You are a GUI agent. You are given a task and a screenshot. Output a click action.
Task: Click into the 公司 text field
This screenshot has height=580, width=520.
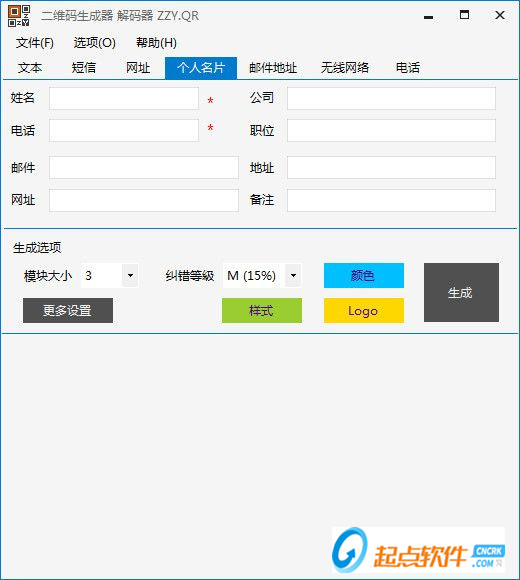point(391,98)
